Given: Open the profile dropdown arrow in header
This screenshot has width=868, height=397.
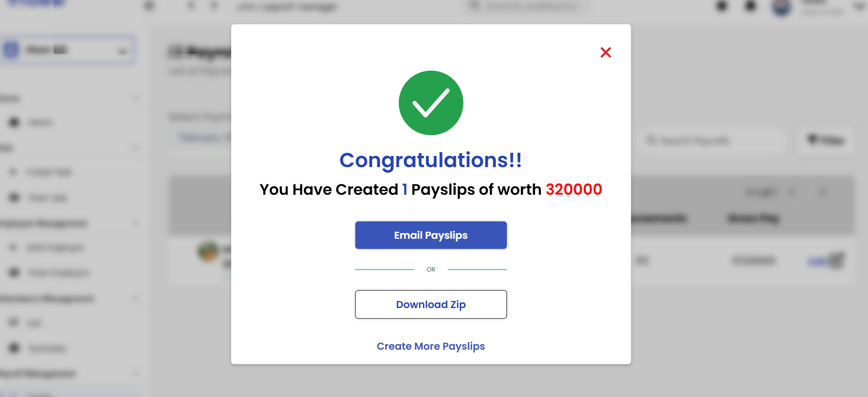Looking at the screenshot, I should pos(860,7).
